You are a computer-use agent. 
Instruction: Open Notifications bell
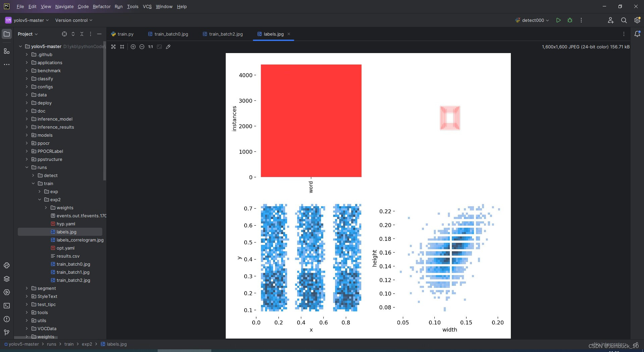pyautogui.click(x=637, y=34)
